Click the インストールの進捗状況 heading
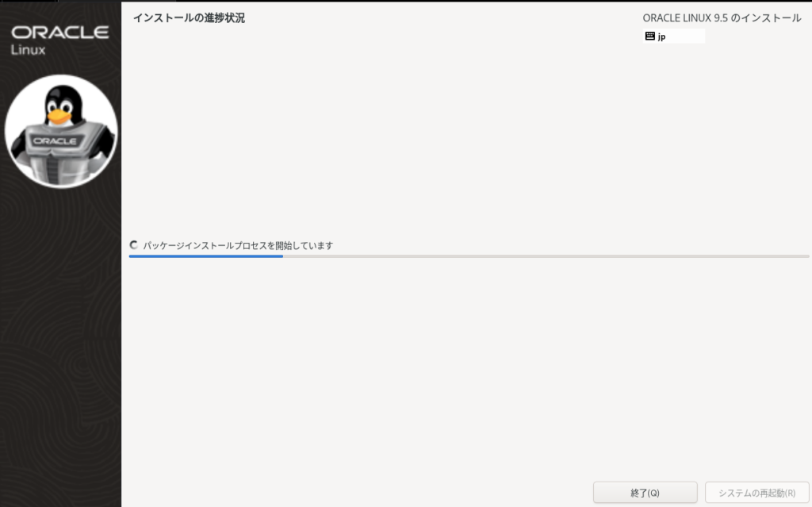This screenshot has width=812, height=507. (189, 17)
